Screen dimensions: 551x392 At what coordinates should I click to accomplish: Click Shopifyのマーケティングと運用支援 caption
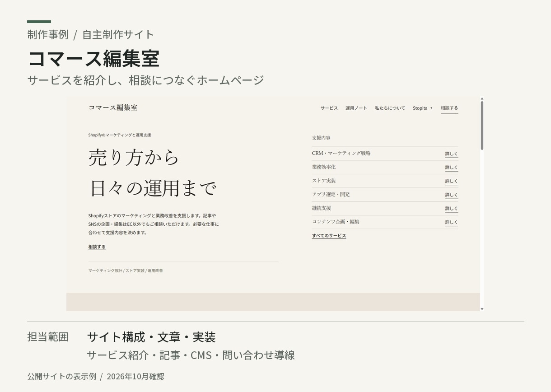click(x=120, y=135)
